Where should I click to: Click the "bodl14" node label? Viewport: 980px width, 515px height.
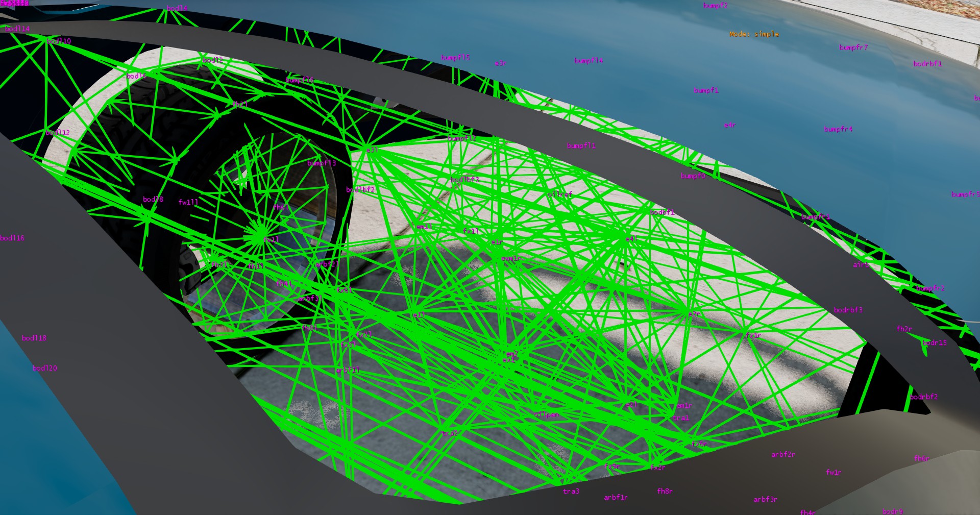click(17, 29)
